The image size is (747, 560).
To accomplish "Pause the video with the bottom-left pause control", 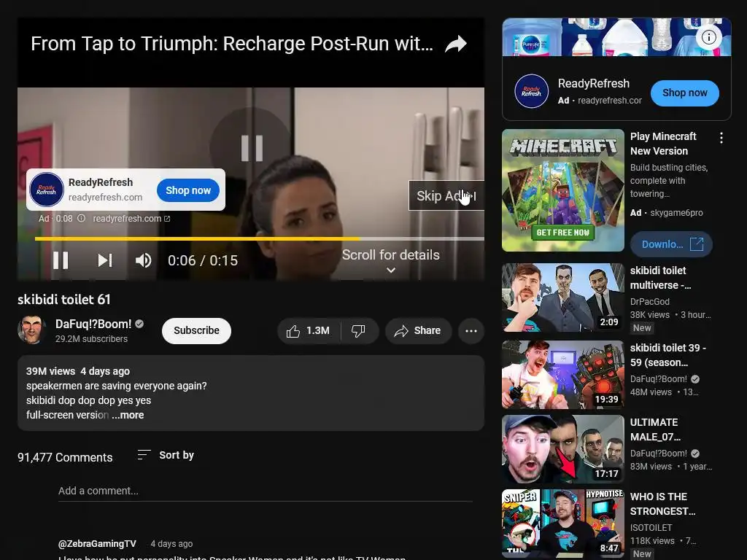I will pyautogui.click(x=61, y=260).
